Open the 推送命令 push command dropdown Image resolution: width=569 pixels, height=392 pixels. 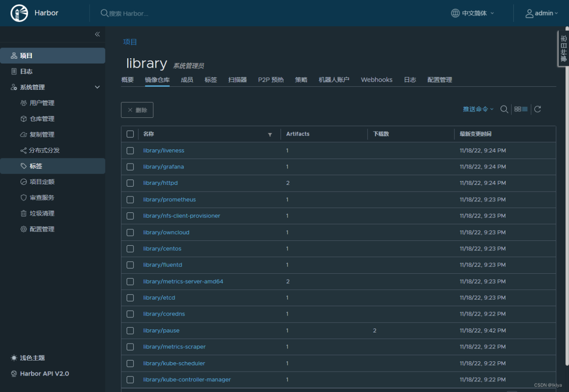click(478, 109)
